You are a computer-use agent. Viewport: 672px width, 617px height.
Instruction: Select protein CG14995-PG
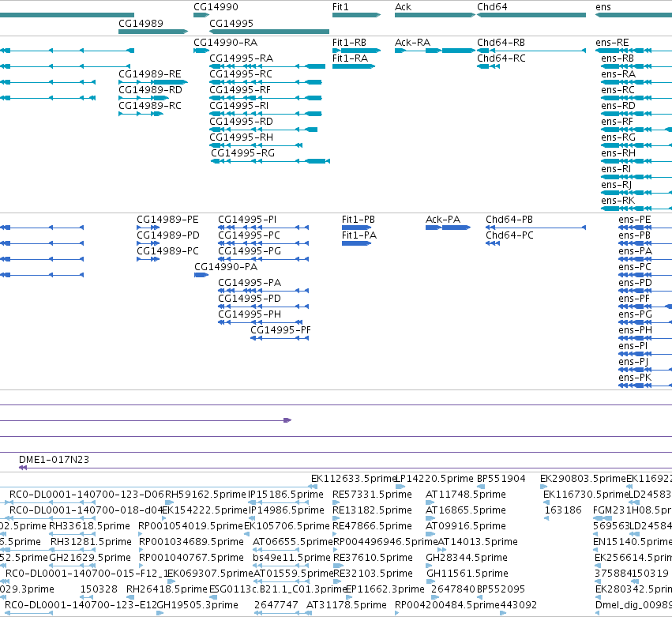[250, 251]
